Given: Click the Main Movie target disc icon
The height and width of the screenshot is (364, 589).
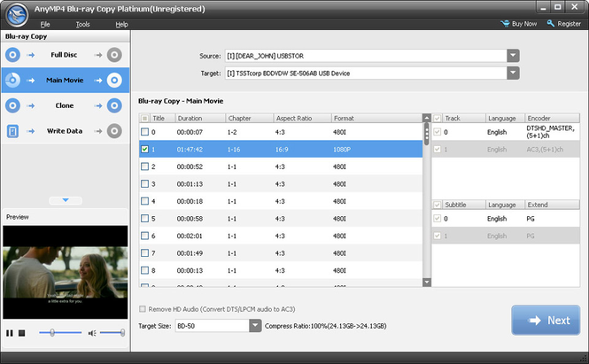Looking at the screenshot, I should click(x=114, y=80).
